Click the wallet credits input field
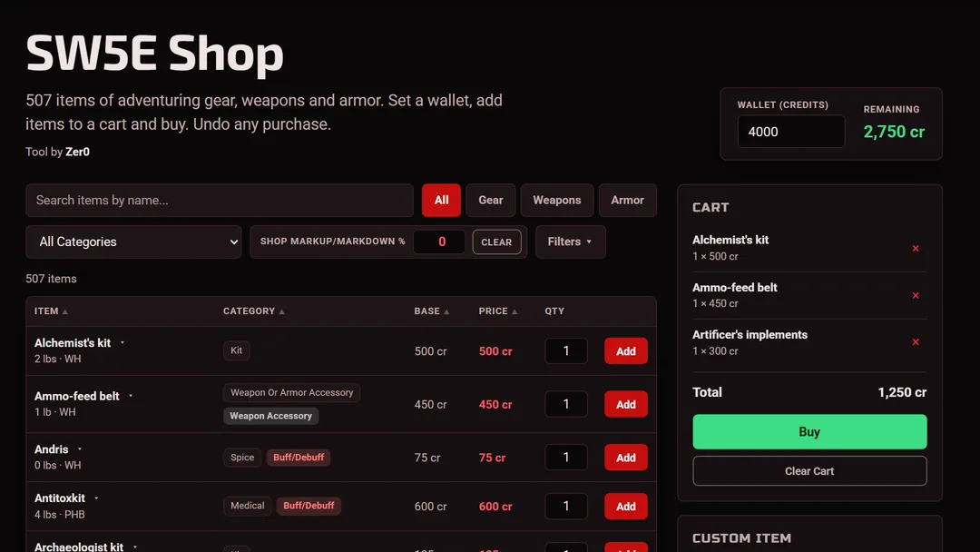 [791, 132]
